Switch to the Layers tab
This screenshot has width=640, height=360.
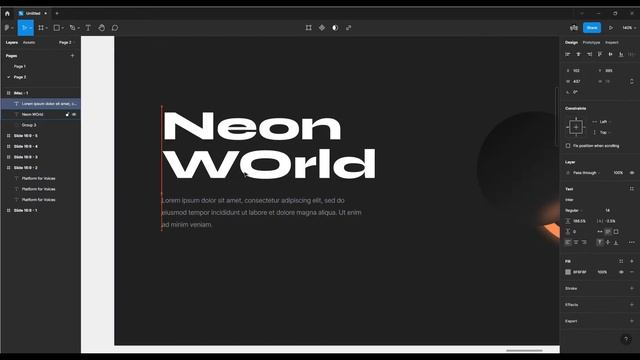tap(12, 42)
